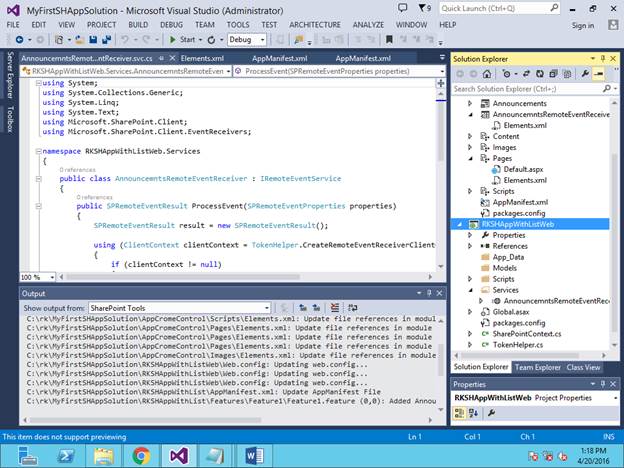This screenshot has width=624, height=468.
Task: Toggle Preview Selected Items in Solution Explorer
Action: point(598,74)
